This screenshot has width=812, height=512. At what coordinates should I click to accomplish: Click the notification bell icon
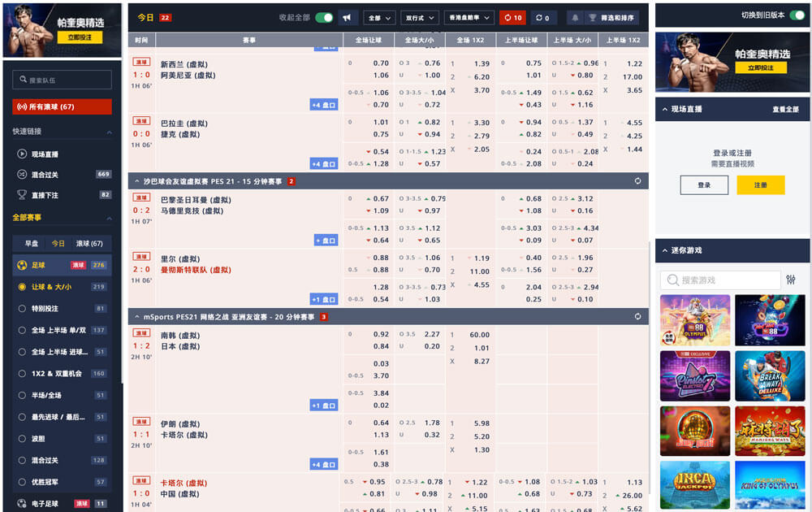point(576,17)
